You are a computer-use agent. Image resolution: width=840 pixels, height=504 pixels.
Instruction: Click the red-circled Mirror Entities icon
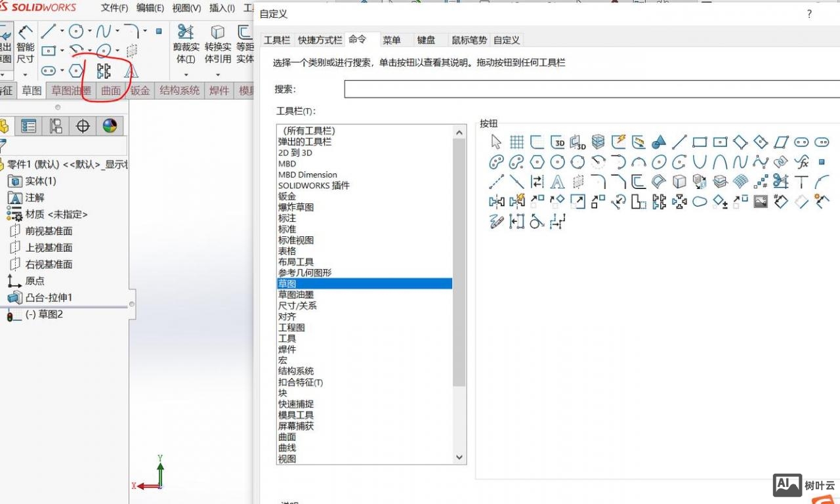pyautogui.click(x=103, y=71)
